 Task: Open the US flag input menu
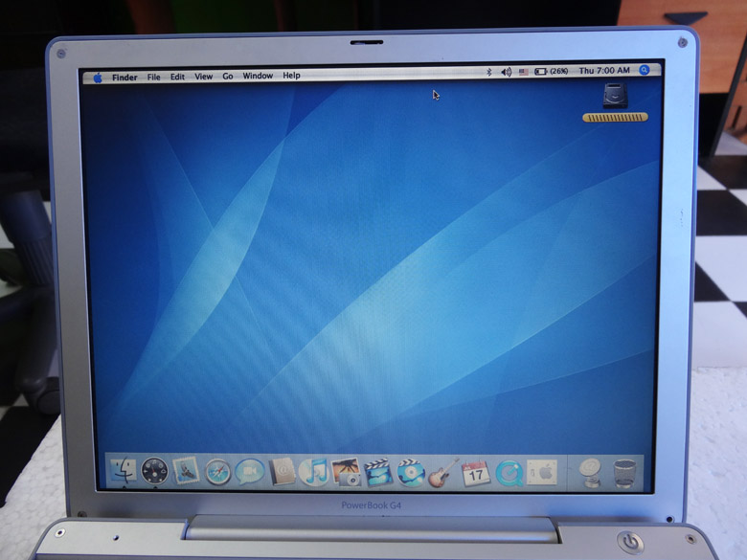click(524, 72)
